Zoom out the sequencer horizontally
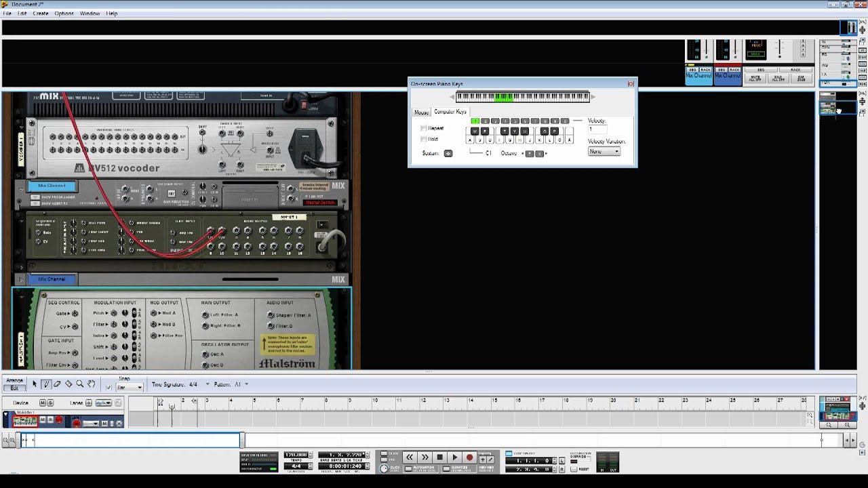Screen dimensions: 868x488 click(6, 441)
